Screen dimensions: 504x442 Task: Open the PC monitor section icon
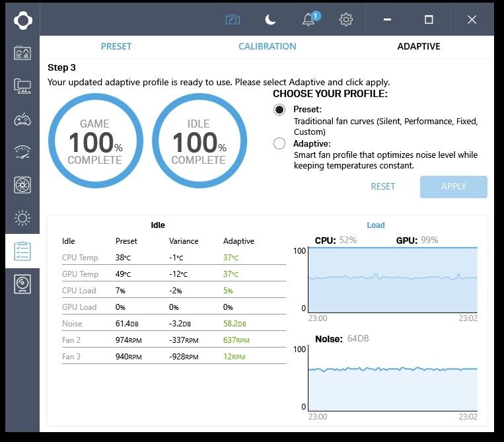coord(22,86)
